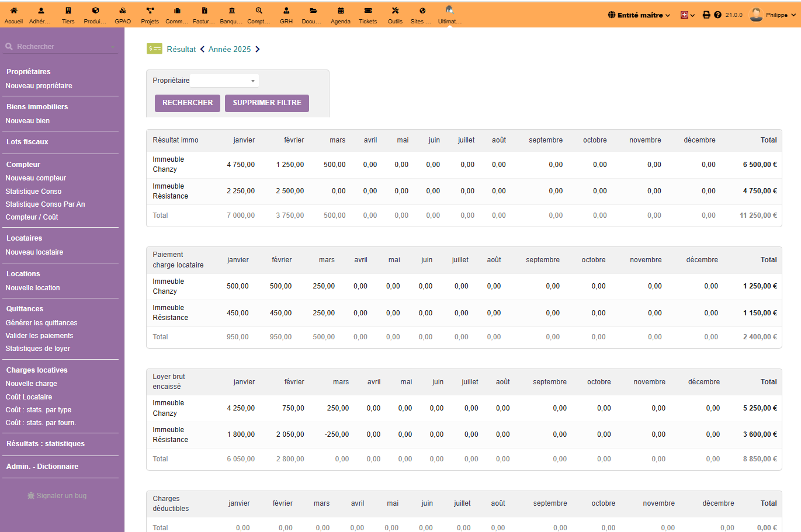Expand the Entité maître selector

[x=639, y=15]
